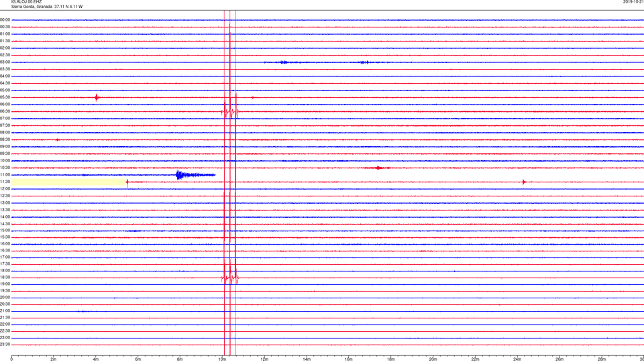This screenshot has width=644, height=362.
Task: Click the 20m tick label on time axis
Action: tap(433, 359)
